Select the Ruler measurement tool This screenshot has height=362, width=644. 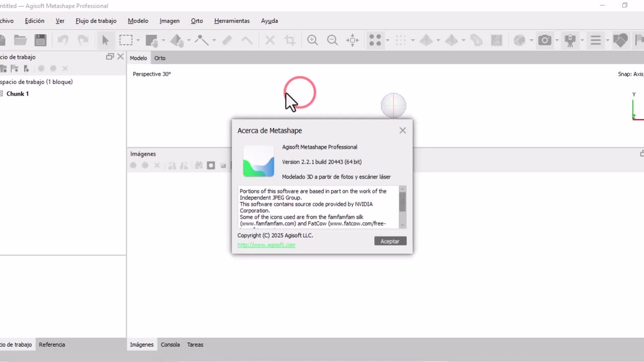coord(227,40)
